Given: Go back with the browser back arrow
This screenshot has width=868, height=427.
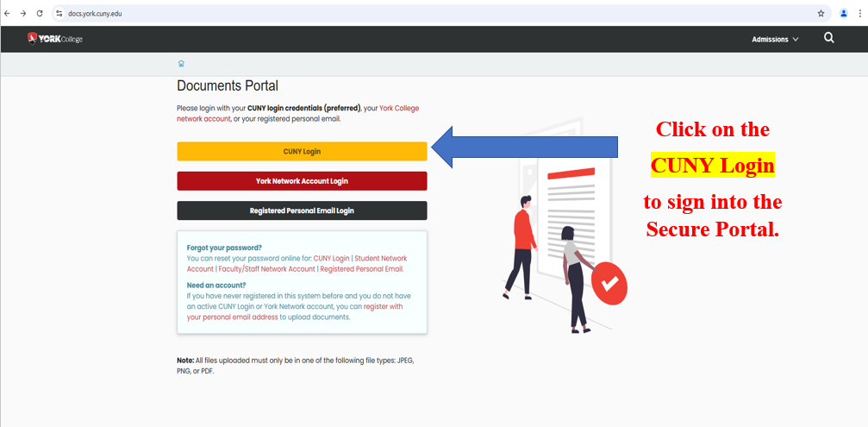Looking at the screenshot, I should pyautogui.click(x=7, y=13).
